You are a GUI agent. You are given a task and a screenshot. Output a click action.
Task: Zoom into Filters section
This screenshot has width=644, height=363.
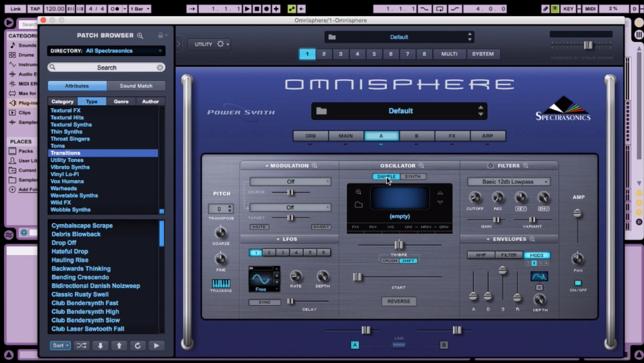525,165
